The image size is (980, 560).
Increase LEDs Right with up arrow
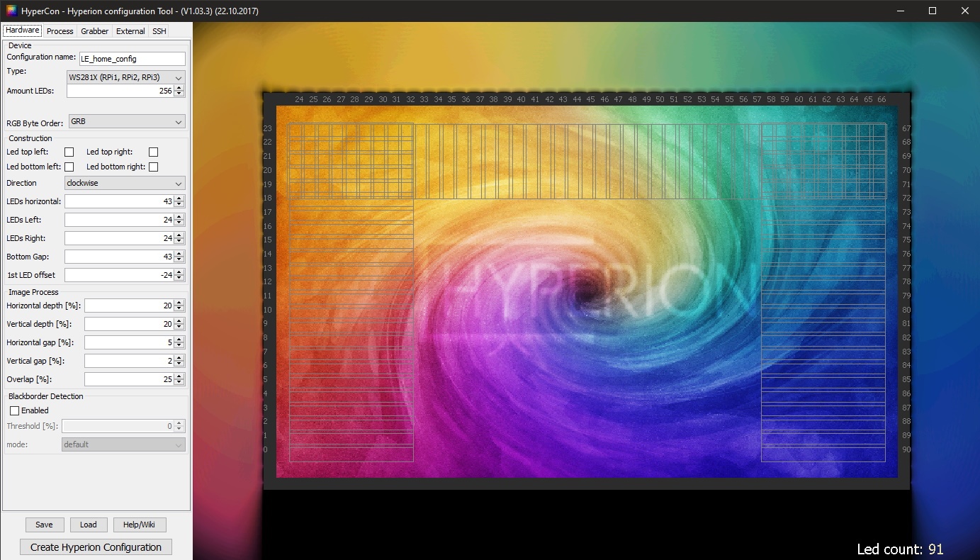(x=179, y=235)
